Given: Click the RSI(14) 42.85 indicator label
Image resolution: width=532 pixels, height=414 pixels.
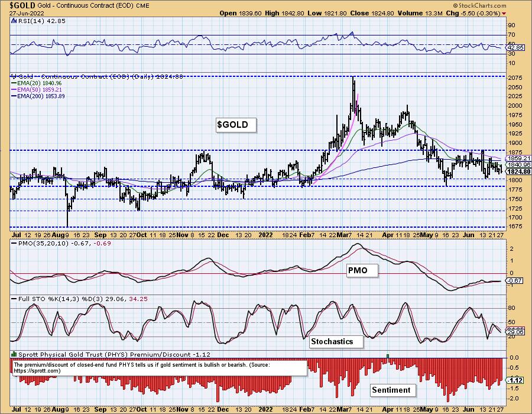Looking at the screenshot, I should pos(42,21).
